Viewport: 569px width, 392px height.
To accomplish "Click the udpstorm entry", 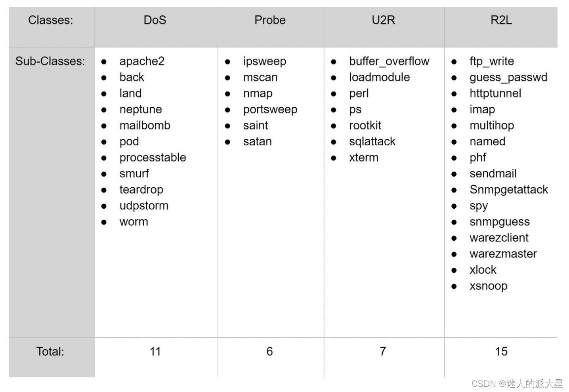I will (x=144, y=206).
